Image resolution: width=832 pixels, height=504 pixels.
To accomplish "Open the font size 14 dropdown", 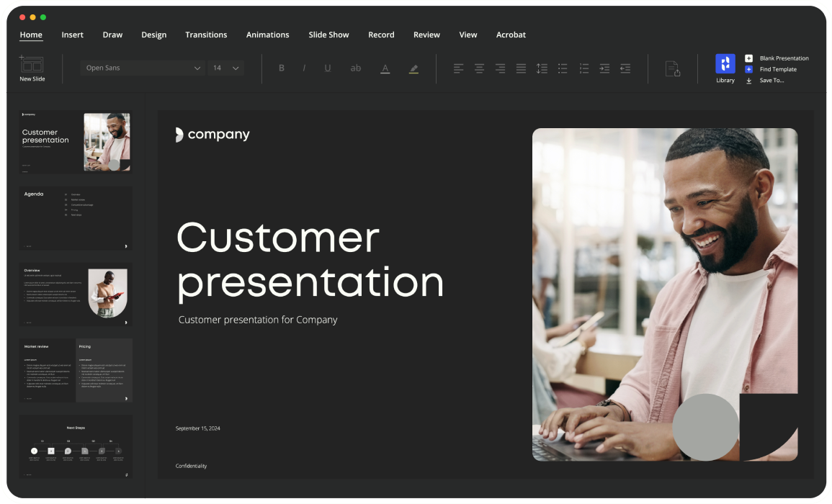I will tap(225, 68).
